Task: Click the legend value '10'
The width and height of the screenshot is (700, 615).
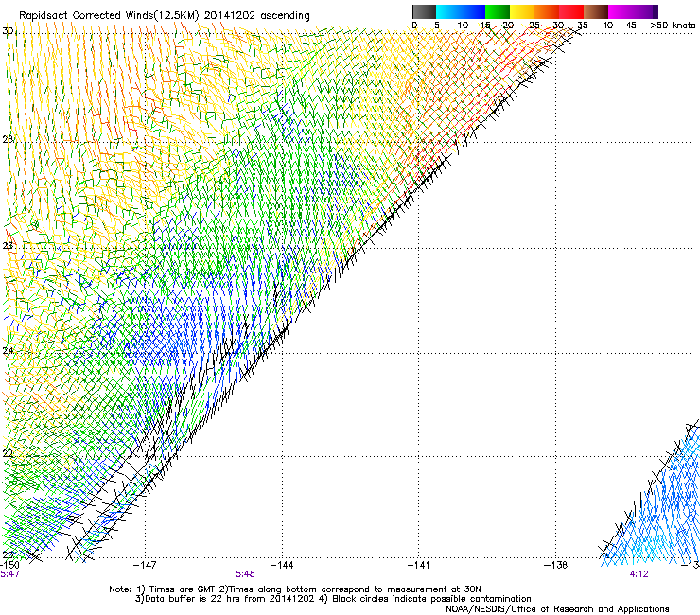Action: coord(463,26)
